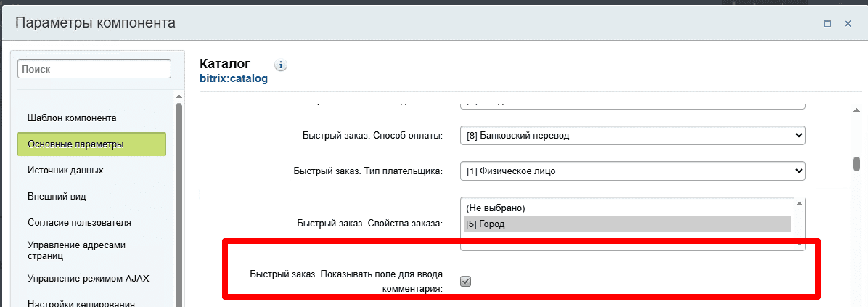
Task: Click the info icon next to Каталог
Action: point(281,65)
